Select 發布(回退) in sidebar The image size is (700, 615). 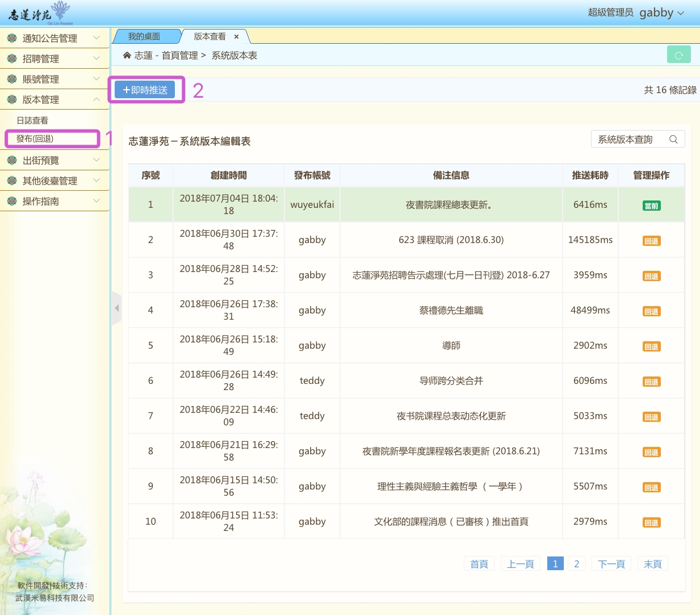[x=35, y=139]
